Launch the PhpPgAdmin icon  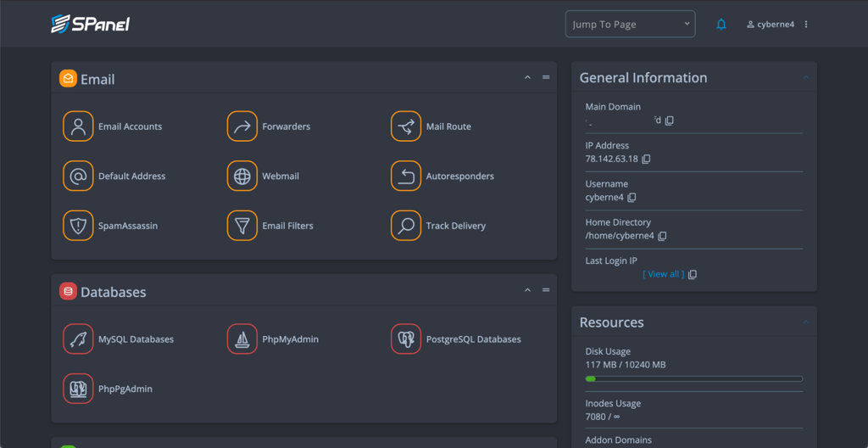(x=78, y=389)
